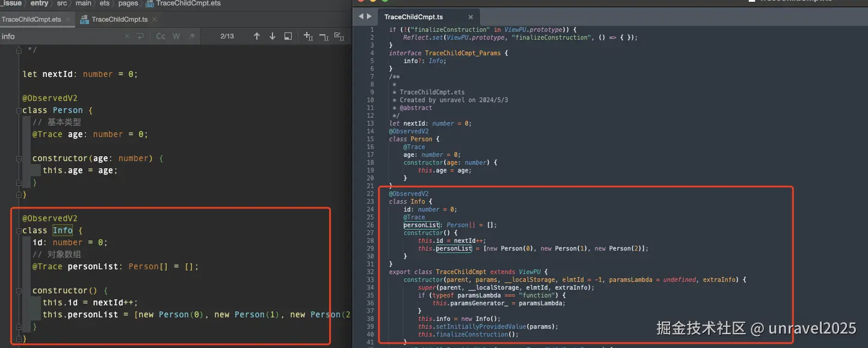The image size is (868, 348).
Task: Click line number 22 in Sublime gutter
Action: click(x=371, y=194)
